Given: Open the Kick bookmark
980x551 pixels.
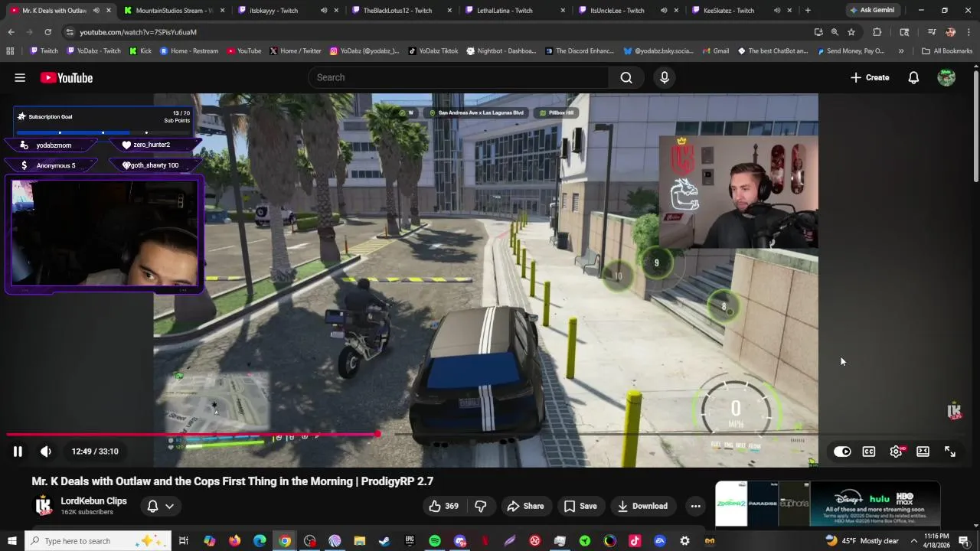Looking at the screenshot, I should pyautogui.click(x=140, y=51).
